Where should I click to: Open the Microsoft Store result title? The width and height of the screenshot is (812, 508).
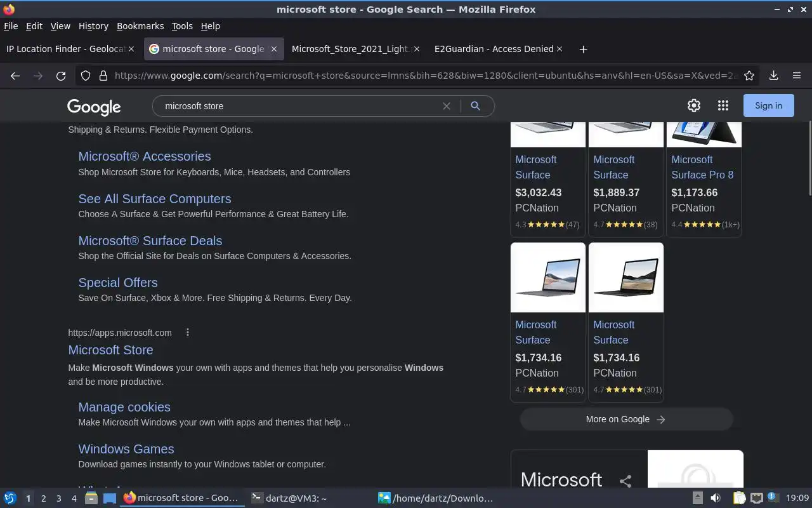(110, 350)
